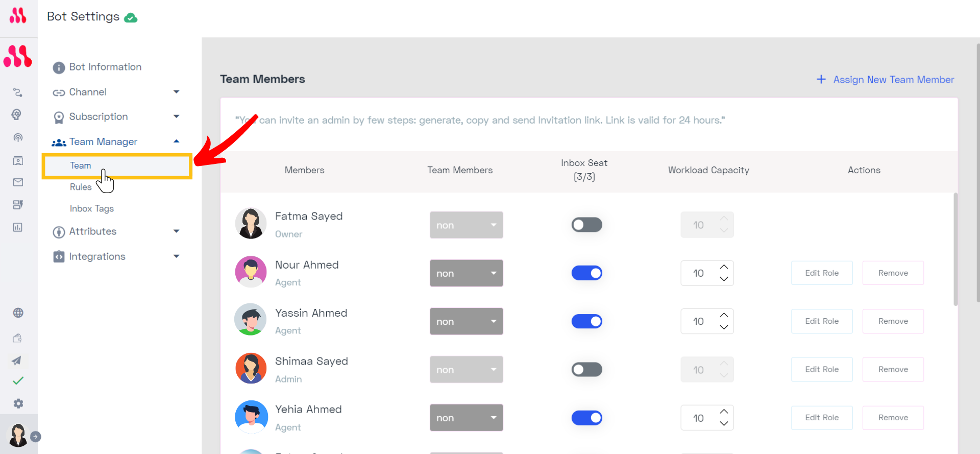Viewport: 980px width, 454px height.
Task: Click the green cloud saved status icon
Action: 131,18
